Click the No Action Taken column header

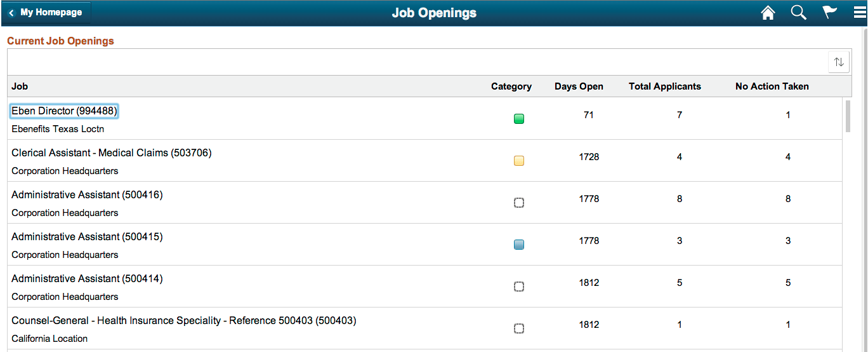pyautogui.click(x=772, y=86)
